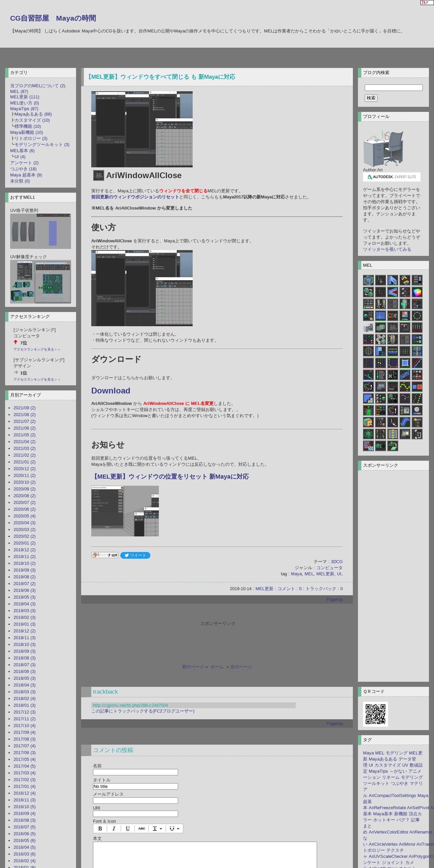Open the text color T dropdown

point(158,828)
